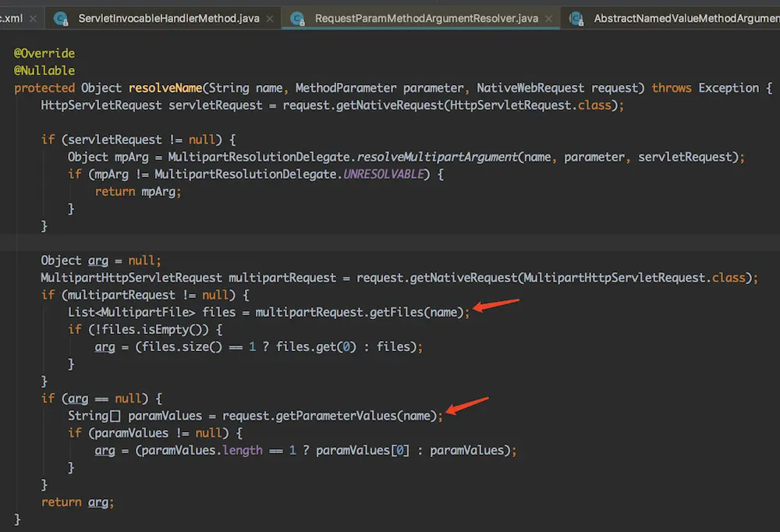Viewport: 780px width, 532px height.
Task: Click the AbstractNamedValueMethodArgument tab class icon
Action: click(x=576, y=17)
